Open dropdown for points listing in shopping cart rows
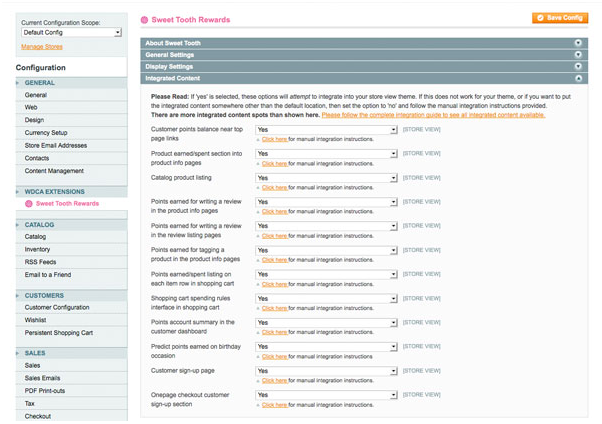The height and width of the screenshot is (424, 602). pyautogui.click(x=326, y=274)
